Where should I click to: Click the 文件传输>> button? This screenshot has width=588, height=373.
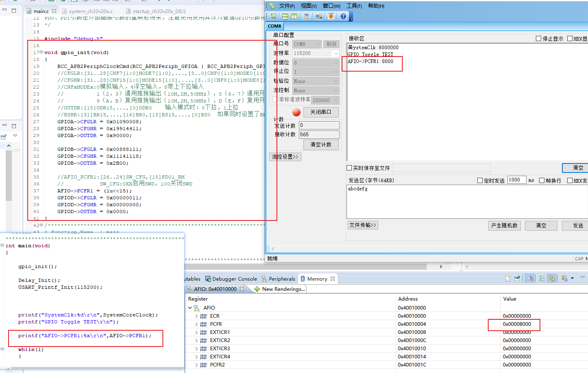click(363, 225)
